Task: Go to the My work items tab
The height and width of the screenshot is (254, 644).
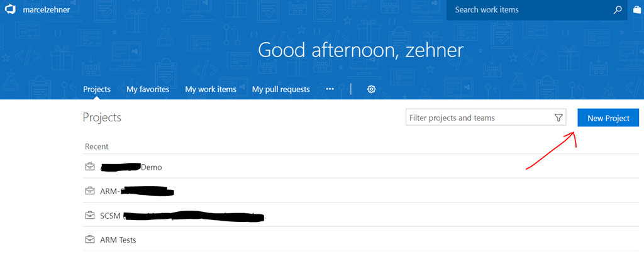Action: tap(211, 89)
